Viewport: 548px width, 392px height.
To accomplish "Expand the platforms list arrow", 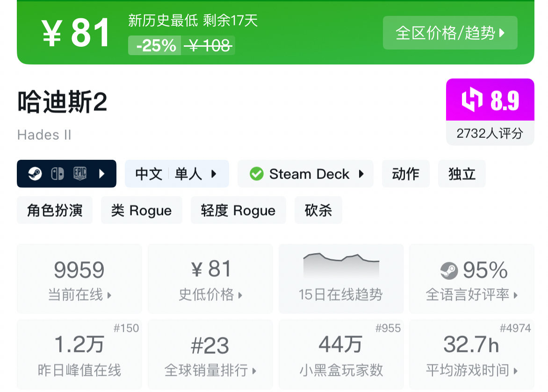I will pyautogui.click(x=102, y=174).
